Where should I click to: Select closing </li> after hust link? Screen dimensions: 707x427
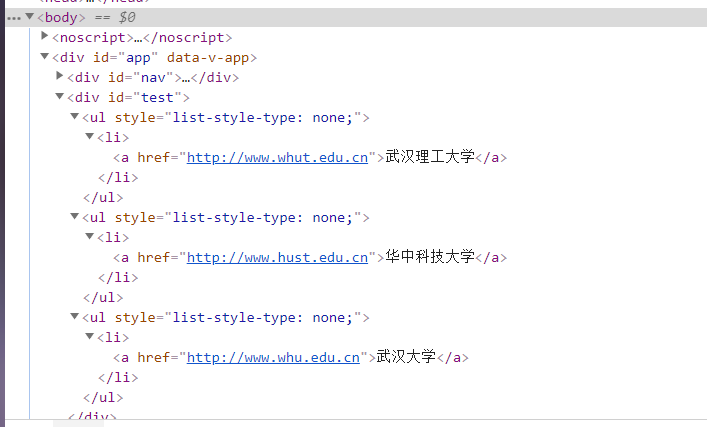[118, 278]
